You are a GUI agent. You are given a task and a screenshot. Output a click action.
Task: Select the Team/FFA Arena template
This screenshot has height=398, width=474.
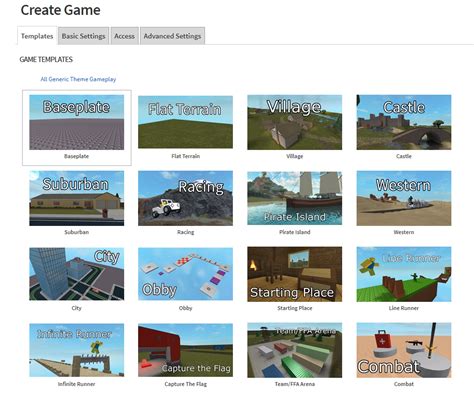point(295,350)
